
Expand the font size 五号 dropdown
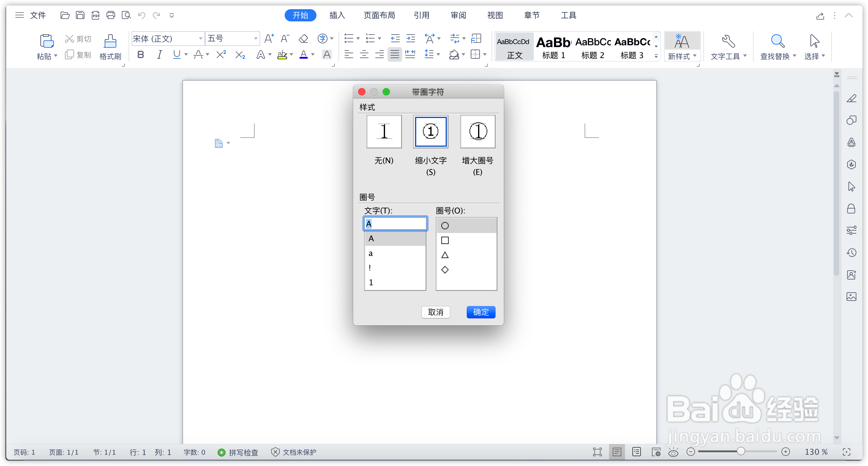(x=256, y=39)
